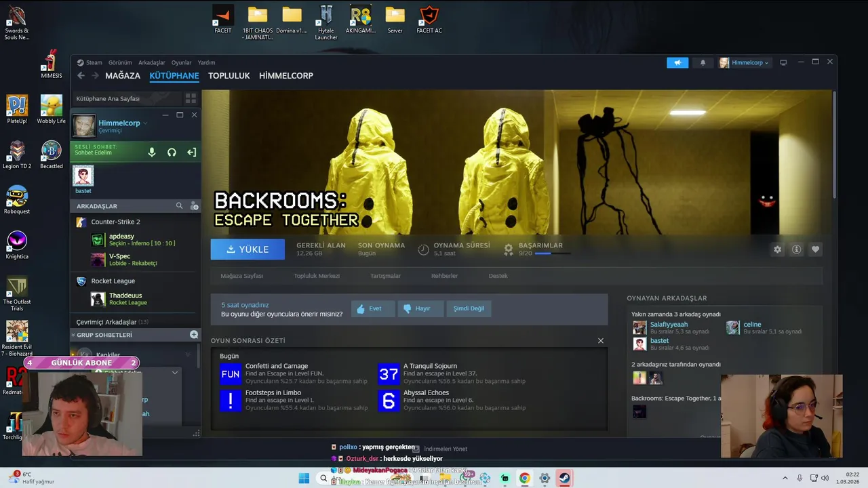Toggle headphone deafen in voice chat
The image size is (868, 488).
click(172, 152)
